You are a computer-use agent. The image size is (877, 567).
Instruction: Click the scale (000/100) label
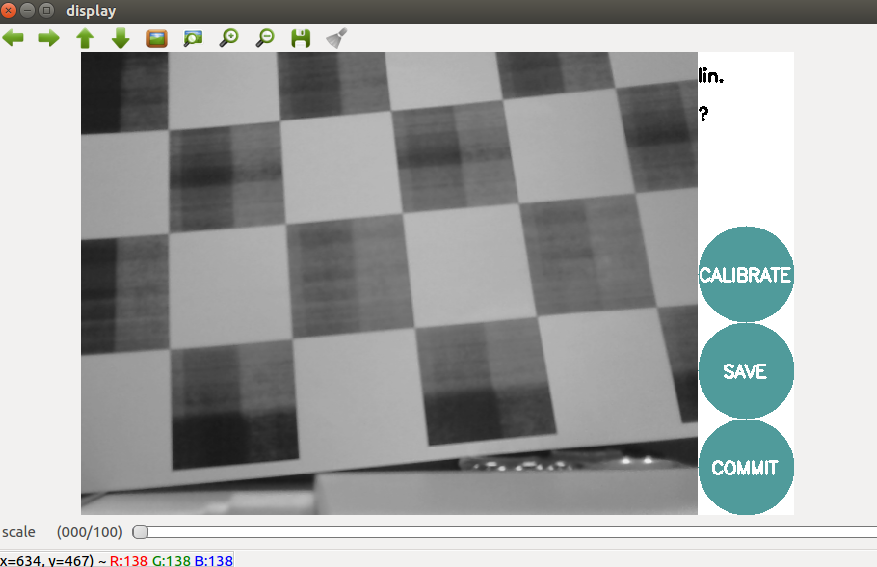(x=62, y=532)
